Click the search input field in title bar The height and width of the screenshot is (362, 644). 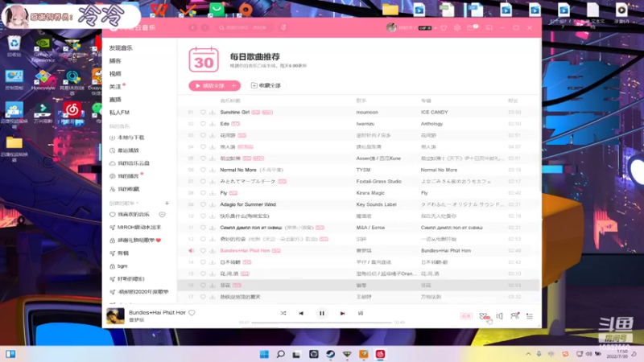click(246, 27)
